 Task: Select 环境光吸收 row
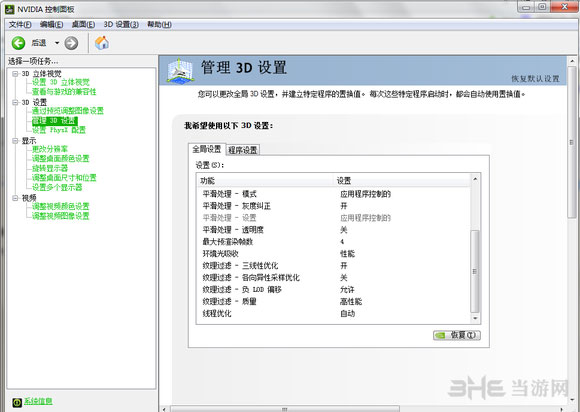click(x=333, y=254)
